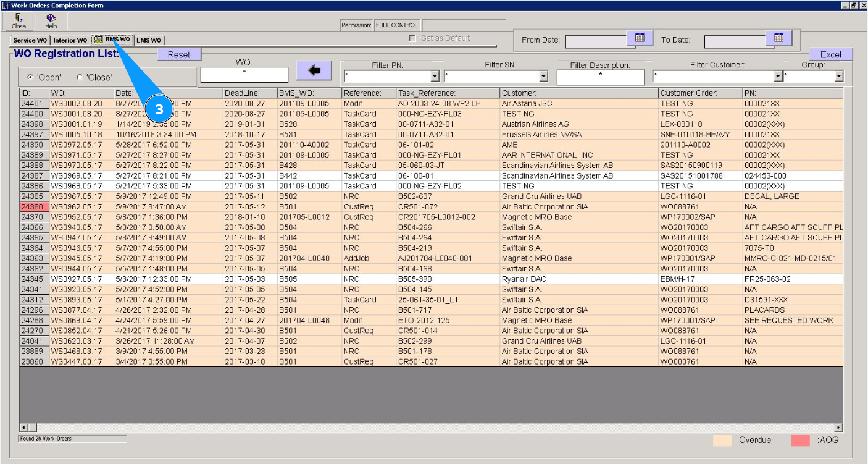Select the 'Open' radio button
The width and height of the screenshot is (868, 464).
tap(30, 77)
